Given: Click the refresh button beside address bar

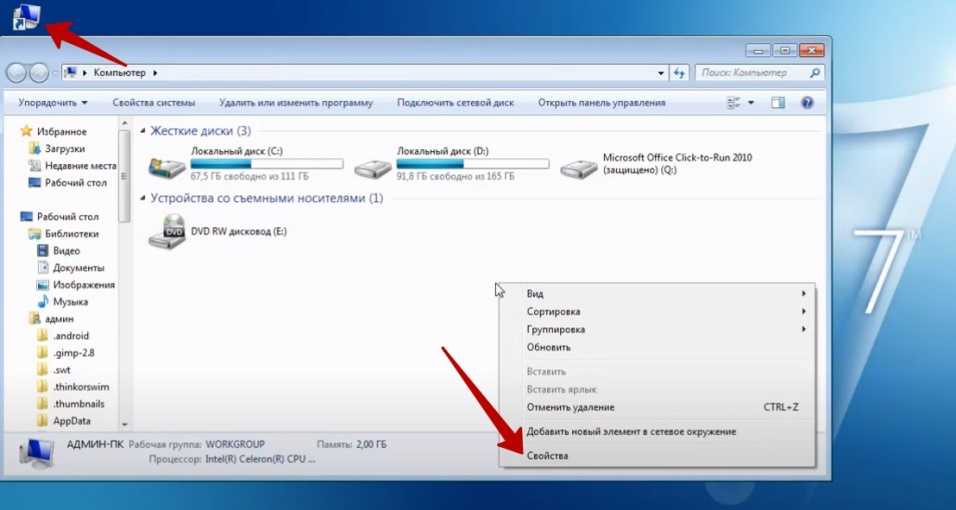Looking at the screenshot, I should [680, 73].
